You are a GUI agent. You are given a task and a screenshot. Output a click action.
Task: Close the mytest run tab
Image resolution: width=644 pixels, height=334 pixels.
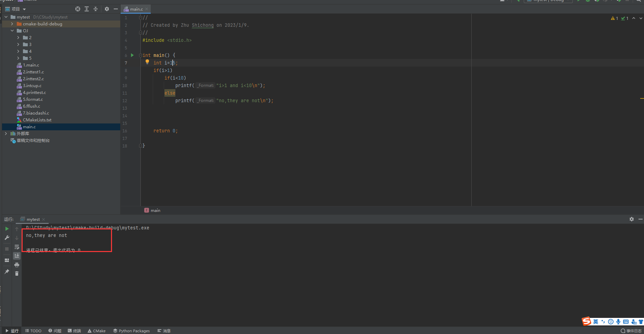pyautogui.click(x=44, y=219)
